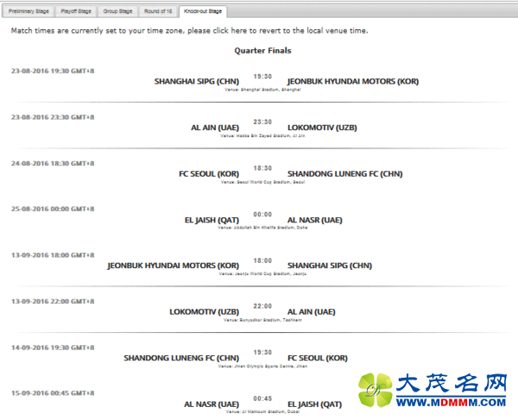Open AL NASR (UAE) away team on 25-08

(x=314, y=220)
